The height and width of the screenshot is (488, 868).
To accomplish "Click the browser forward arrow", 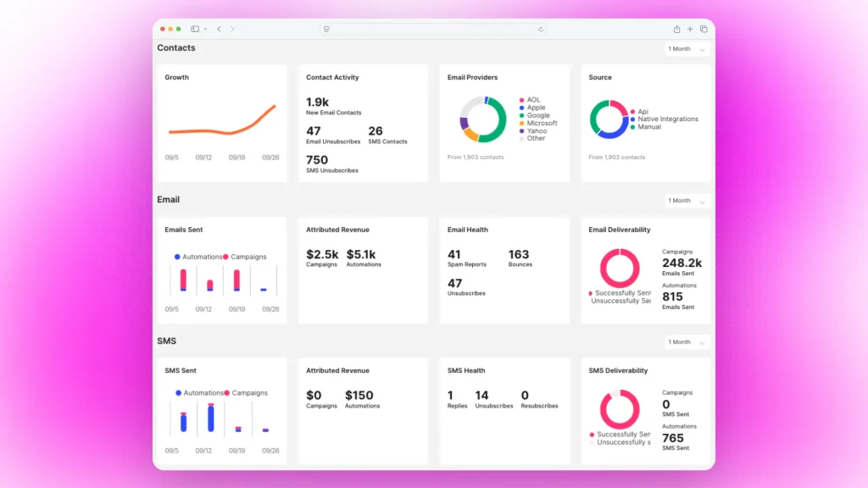I will coord(233,28).
